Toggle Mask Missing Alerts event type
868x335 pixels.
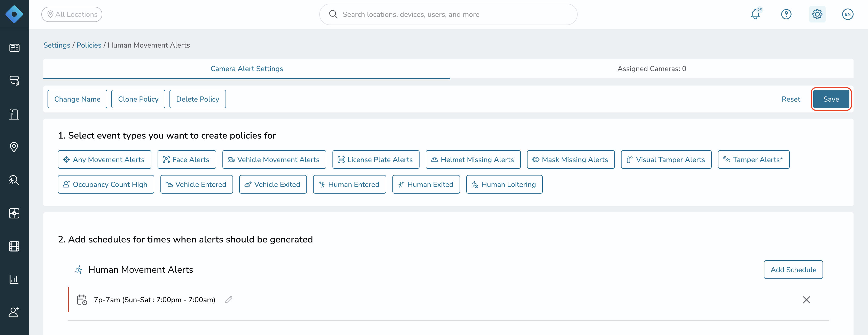coord(570,159)
